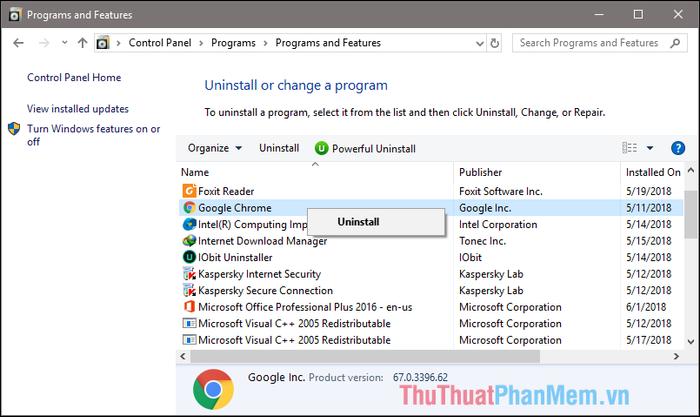
Task: Click the Intel Corporation publisher cell
Action: pos(498,225)
